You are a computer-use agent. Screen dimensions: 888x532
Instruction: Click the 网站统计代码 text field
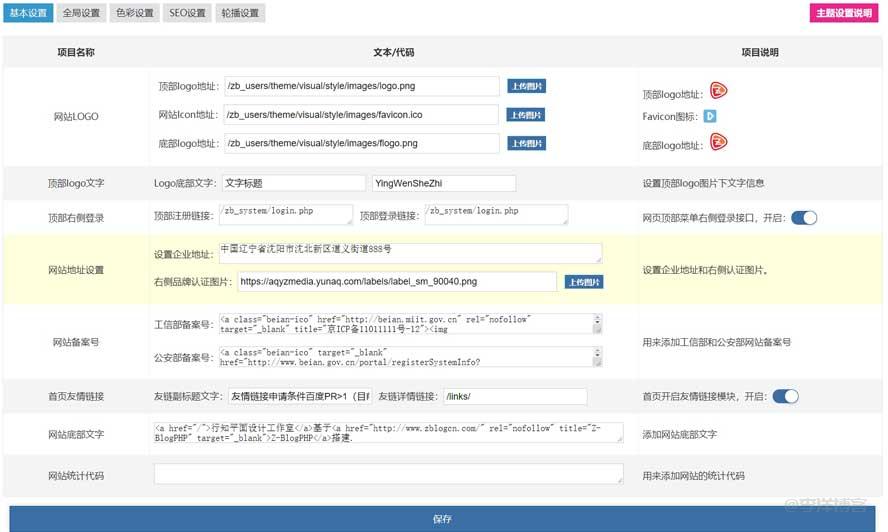coord(388,474)
